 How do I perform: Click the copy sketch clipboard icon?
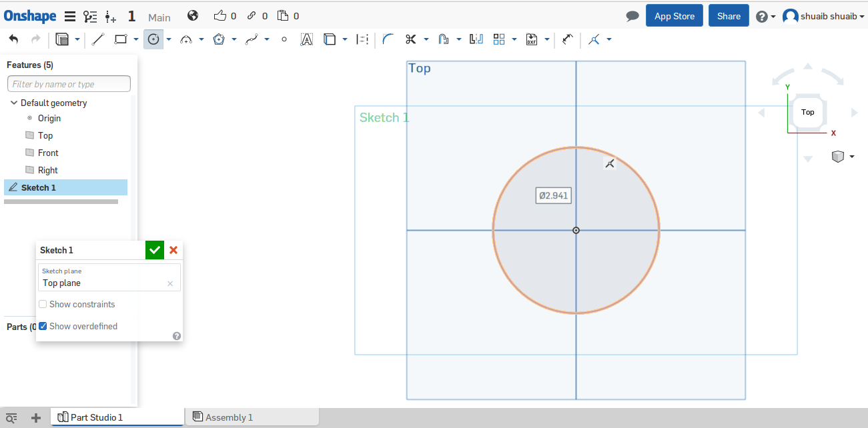coord(62,39)
